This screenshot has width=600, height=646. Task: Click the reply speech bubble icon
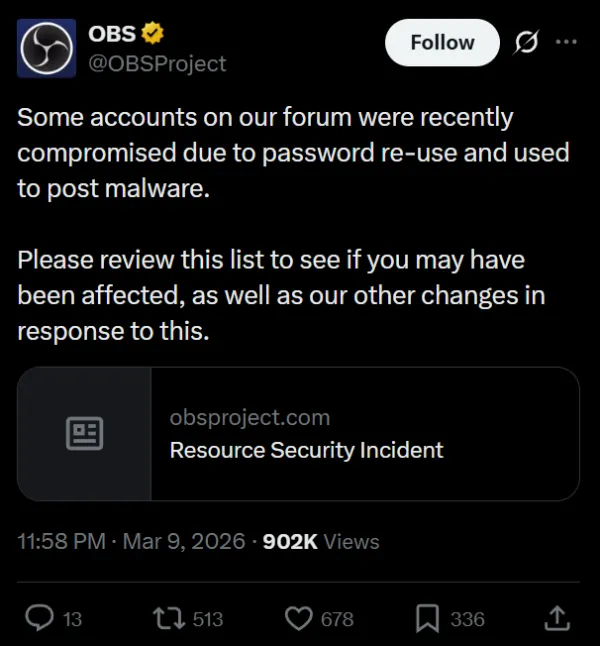coord(38,618)
